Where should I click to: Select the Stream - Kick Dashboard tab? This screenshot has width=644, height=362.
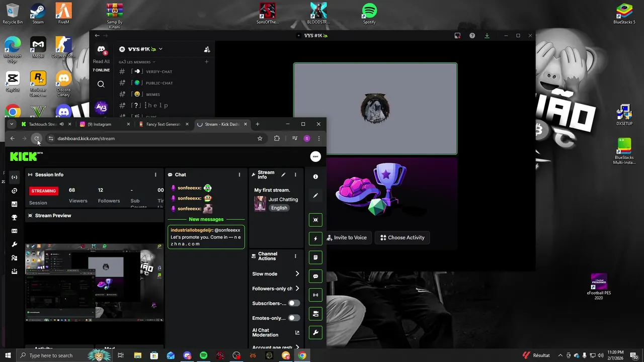coord(222,124)
